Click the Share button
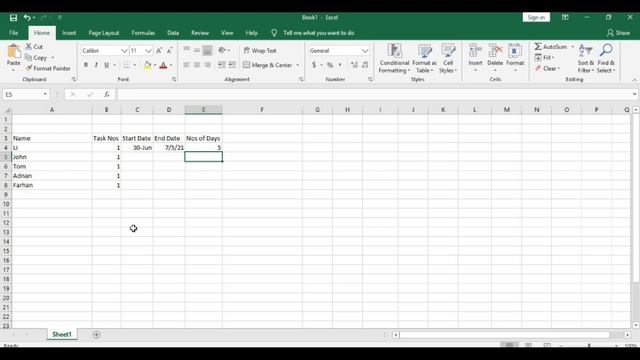The height and width of the screenshot is (360, 640). [x=619, y=33]
